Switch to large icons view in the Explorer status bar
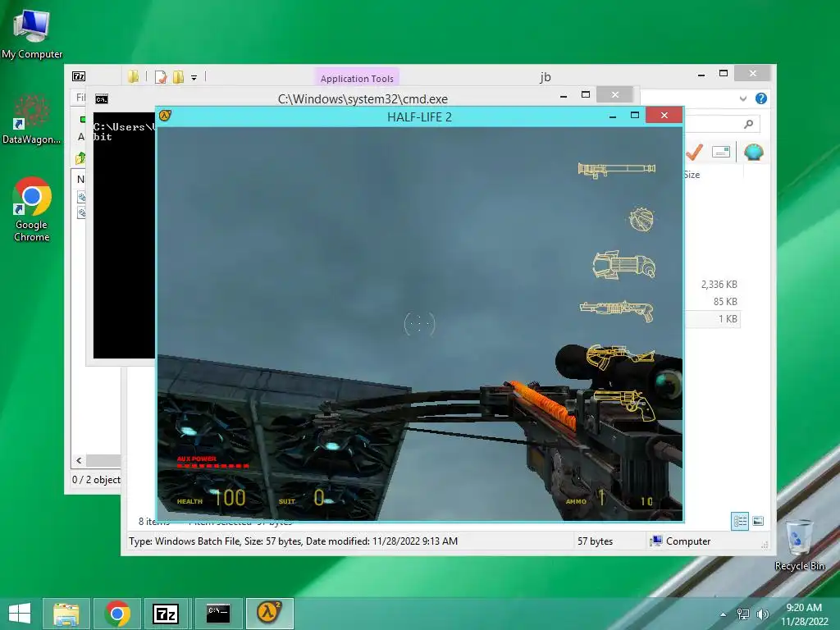The image size is (840, 630). pyautogui.click(x=758, y=521)
